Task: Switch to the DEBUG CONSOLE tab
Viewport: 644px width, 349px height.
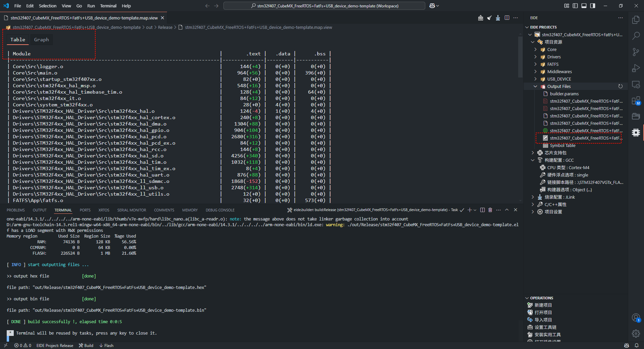Action: coord(220,210)
